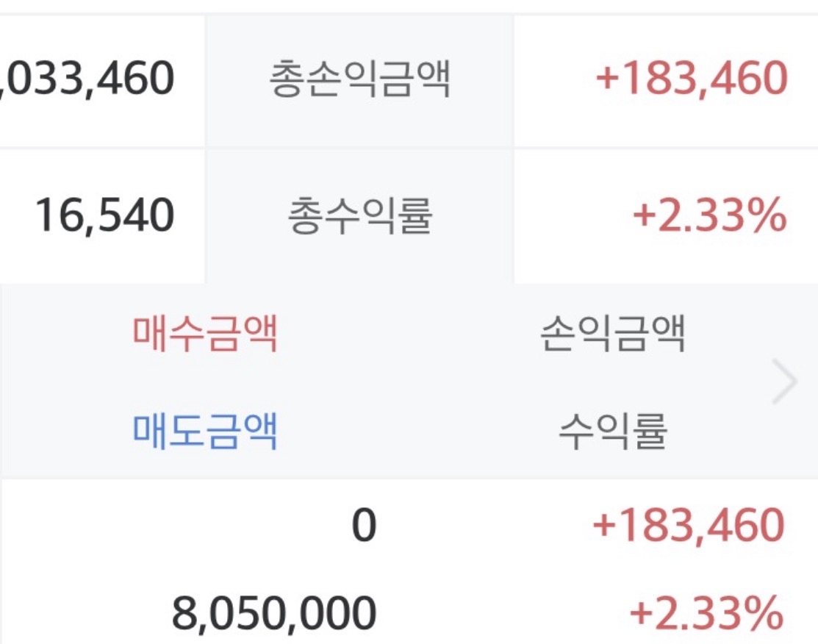
Task: Tap the blue 매도금액 label
Action: point(205,431)
